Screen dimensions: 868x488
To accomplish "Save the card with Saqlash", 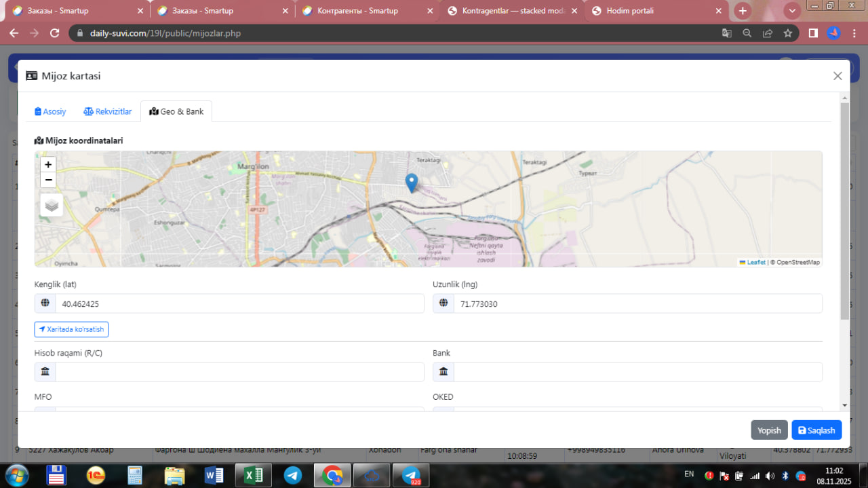I will 816,430.
